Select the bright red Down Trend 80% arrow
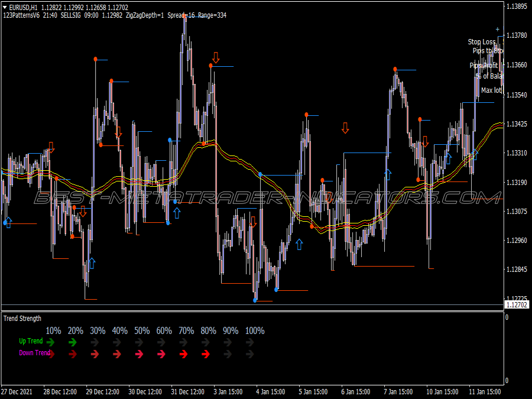The width and height of the screenshot is (532, 399). coord(206,354)
